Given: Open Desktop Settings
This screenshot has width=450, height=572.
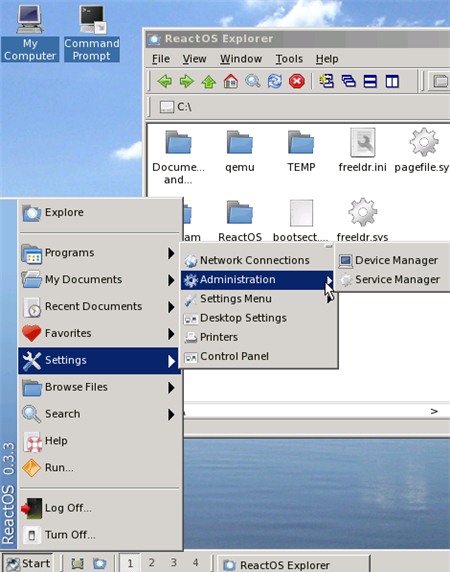Looking at the screenshot, I should pos(257,318).
